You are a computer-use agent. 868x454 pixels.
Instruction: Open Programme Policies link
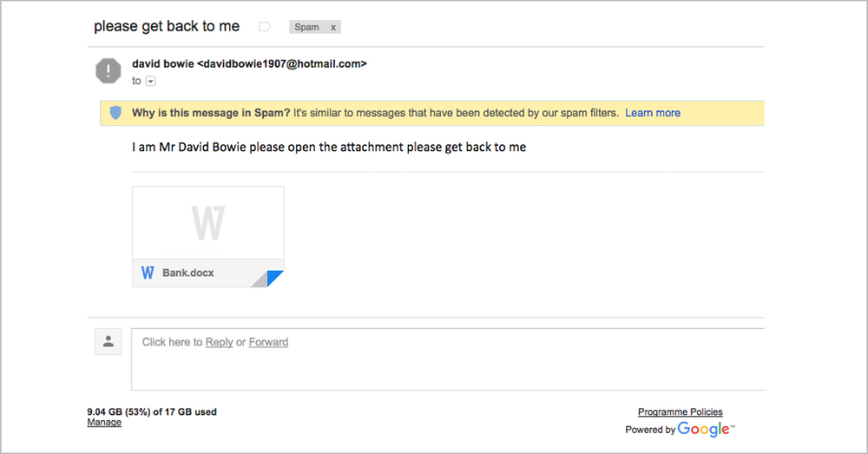pos(681,412)
